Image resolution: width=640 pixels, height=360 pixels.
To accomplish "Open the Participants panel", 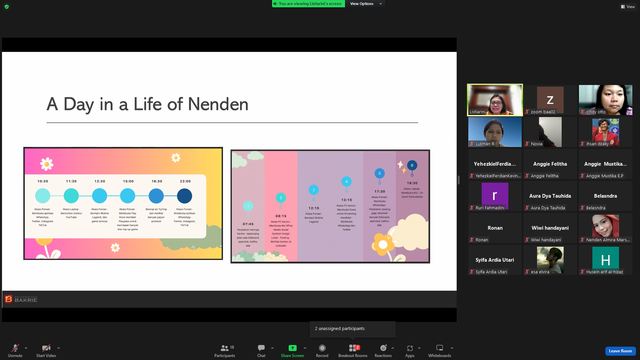I will coord(224,350).
